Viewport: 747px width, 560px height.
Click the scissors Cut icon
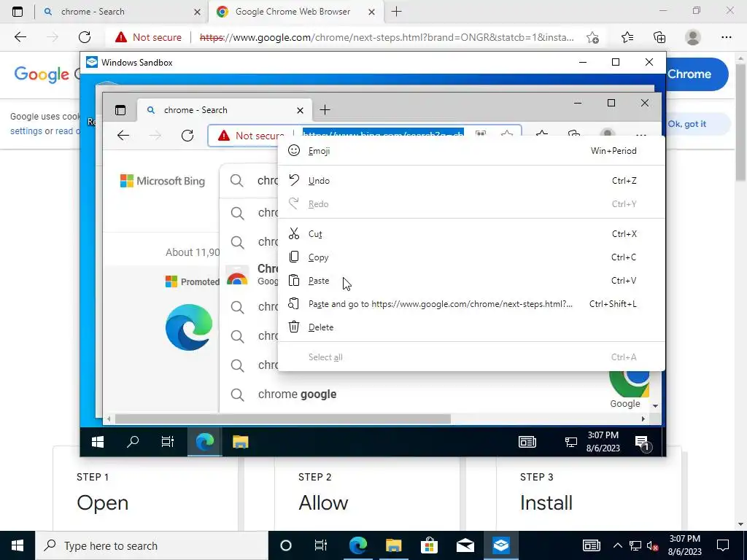[x=294, y=234]
